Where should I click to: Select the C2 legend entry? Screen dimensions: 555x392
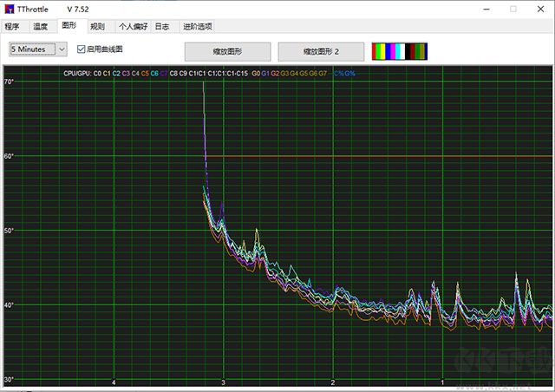coord(116,74)
